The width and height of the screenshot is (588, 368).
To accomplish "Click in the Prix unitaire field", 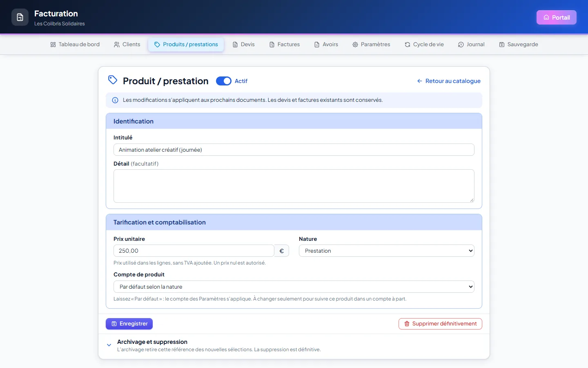I will coord(194,251).
